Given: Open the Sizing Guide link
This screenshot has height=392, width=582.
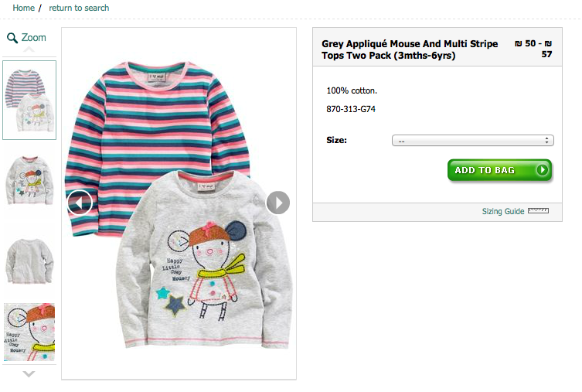Looking at the screenshot, I should click(503, 211).
